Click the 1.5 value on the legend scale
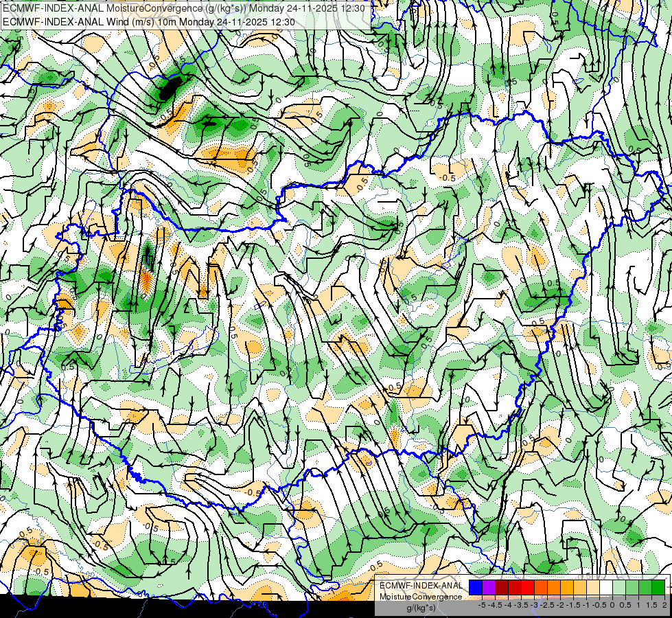Image resolution: width=672 pixels, height=618 pixels. (x=651, y=605)
